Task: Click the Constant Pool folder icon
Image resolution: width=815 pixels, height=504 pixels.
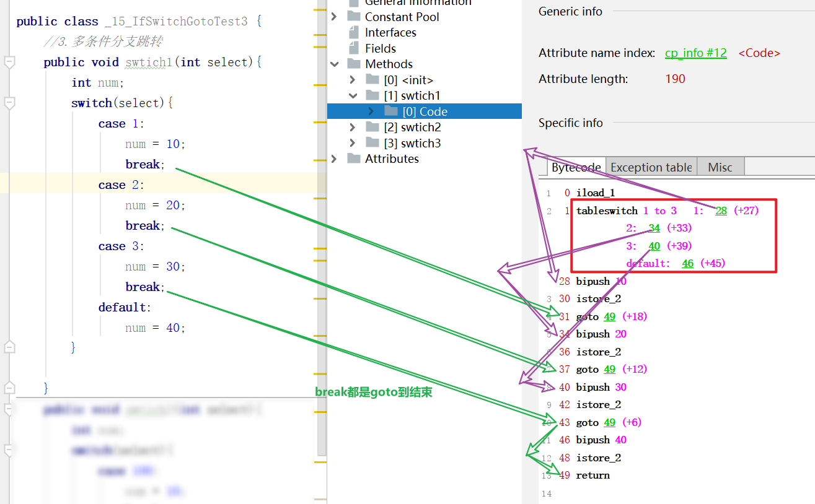Action: 354,16
